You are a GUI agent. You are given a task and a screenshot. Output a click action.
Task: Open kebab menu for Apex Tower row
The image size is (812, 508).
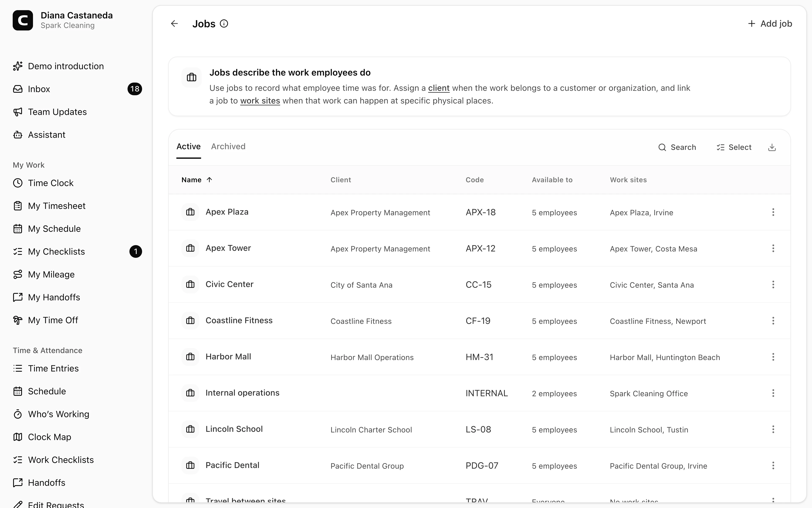click(x=773, y=248)
